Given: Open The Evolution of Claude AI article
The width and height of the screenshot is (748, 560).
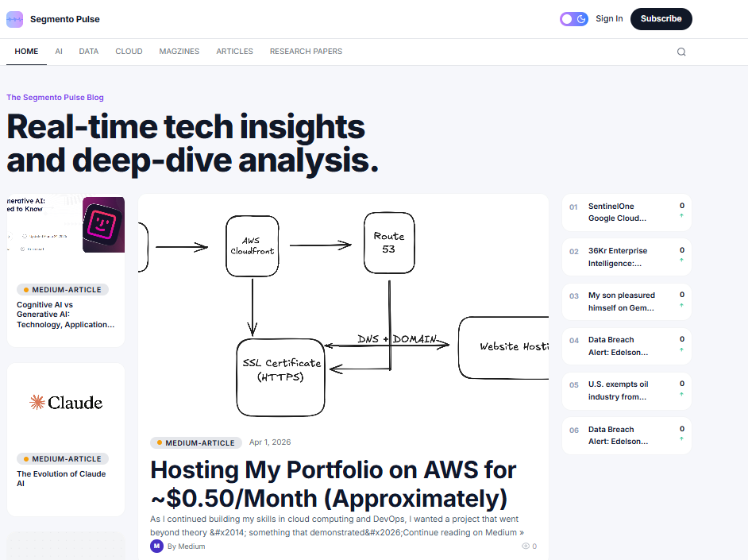Looking at the screenshot, I should [61, 478].
